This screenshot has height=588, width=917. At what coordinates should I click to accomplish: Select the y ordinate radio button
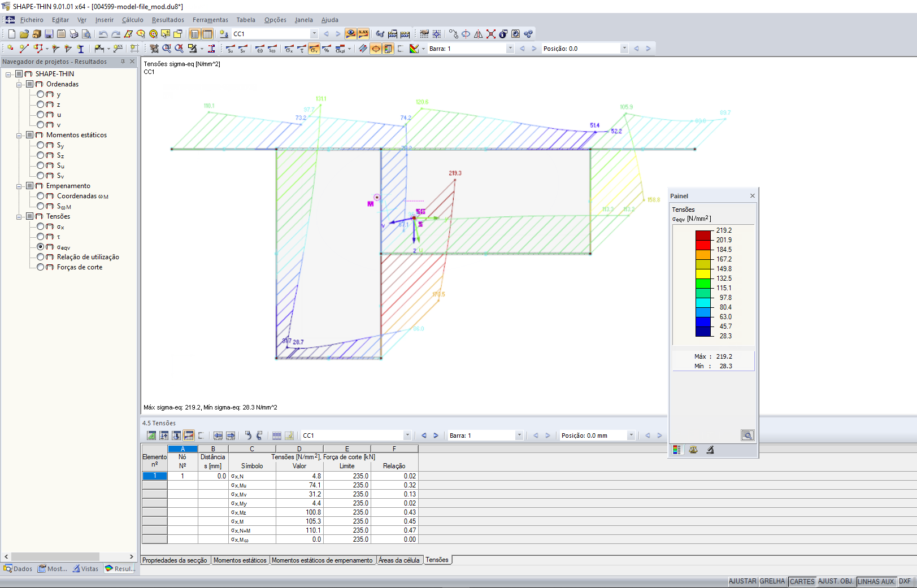pyautogui.click(x=41, y=94)
